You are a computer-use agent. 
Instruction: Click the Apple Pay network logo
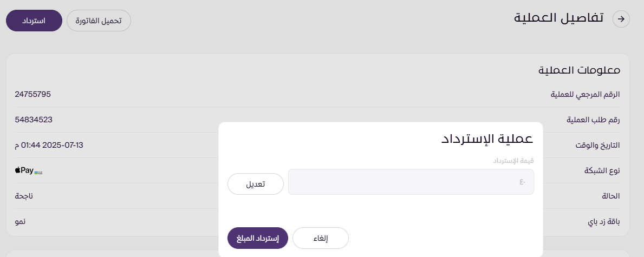click(24, 170)
